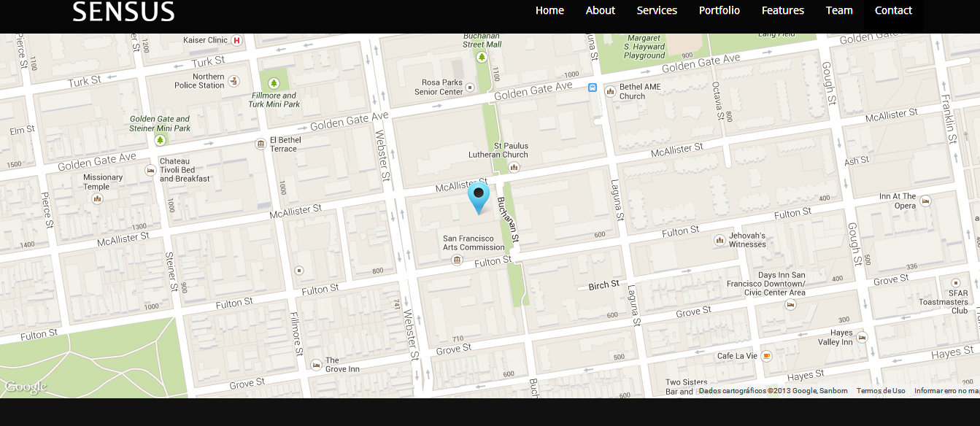Go to the Portfolio section

pos(719,10)
